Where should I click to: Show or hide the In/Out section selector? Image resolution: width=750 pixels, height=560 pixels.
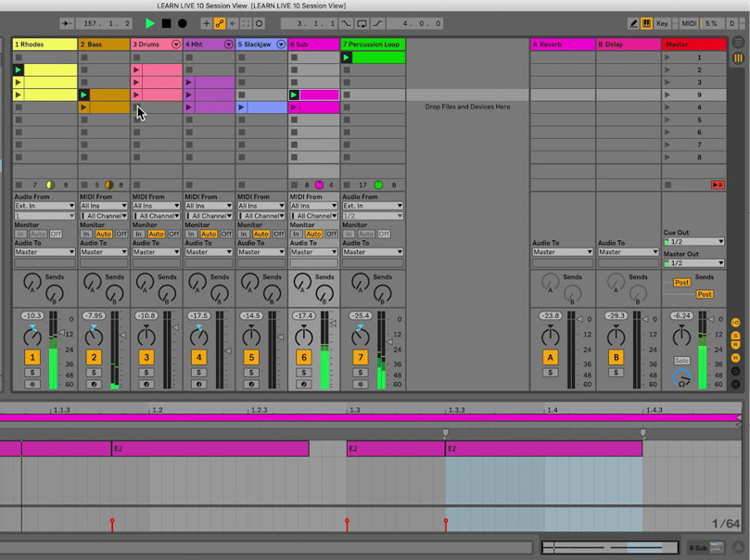[x=736, y=323]
